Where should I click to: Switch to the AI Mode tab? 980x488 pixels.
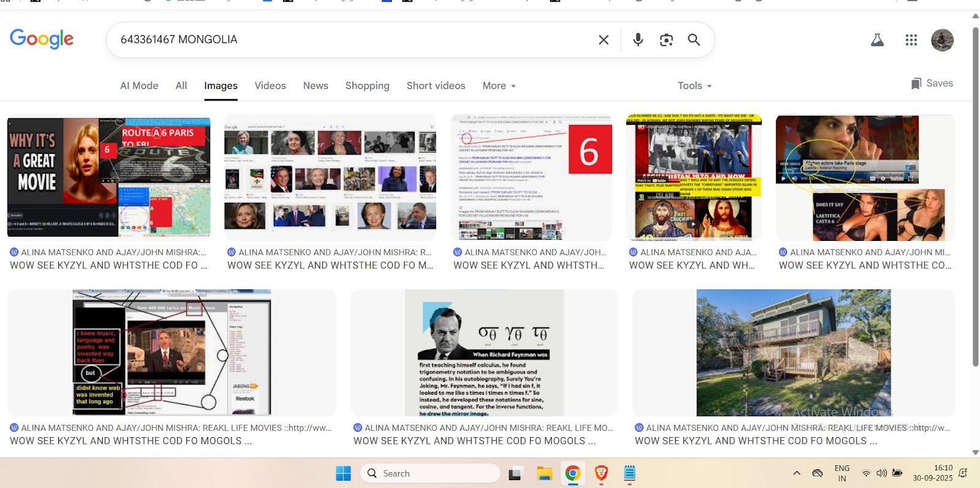point(139,86)
